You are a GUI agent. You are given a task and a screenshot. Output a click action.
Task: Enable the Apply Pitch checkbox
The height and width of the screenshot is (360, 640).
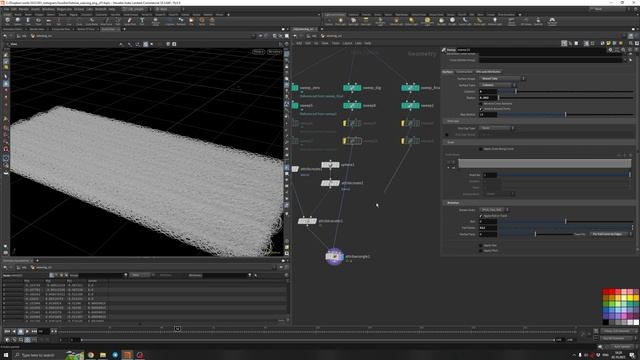point(481,251)
